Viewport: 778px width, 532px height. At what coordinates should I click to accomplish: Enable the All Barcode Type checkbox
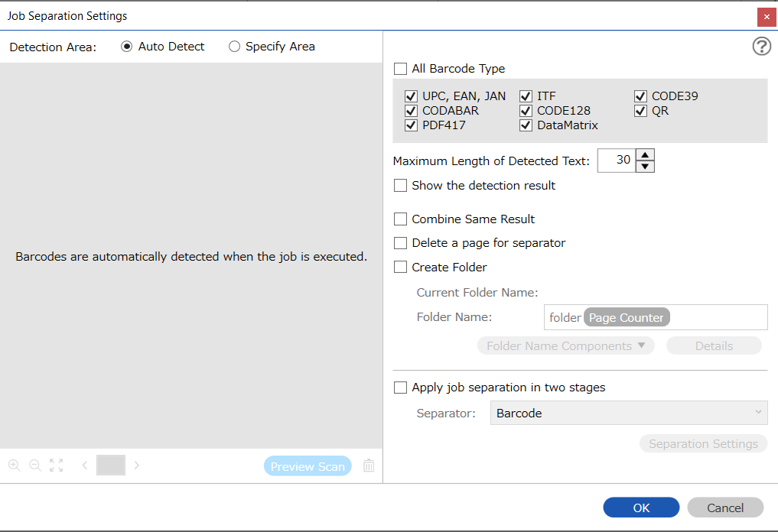click(400, 69)
